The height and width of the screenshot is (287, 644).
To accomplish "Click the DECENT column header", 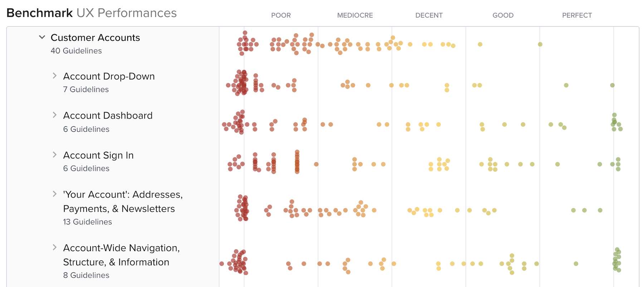I will (429, 15).
